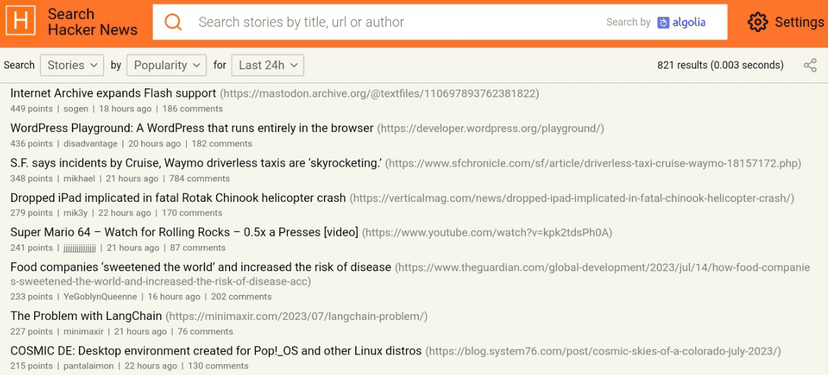Open the developer.wordpress.org playground URL

[x=491, y=129]
